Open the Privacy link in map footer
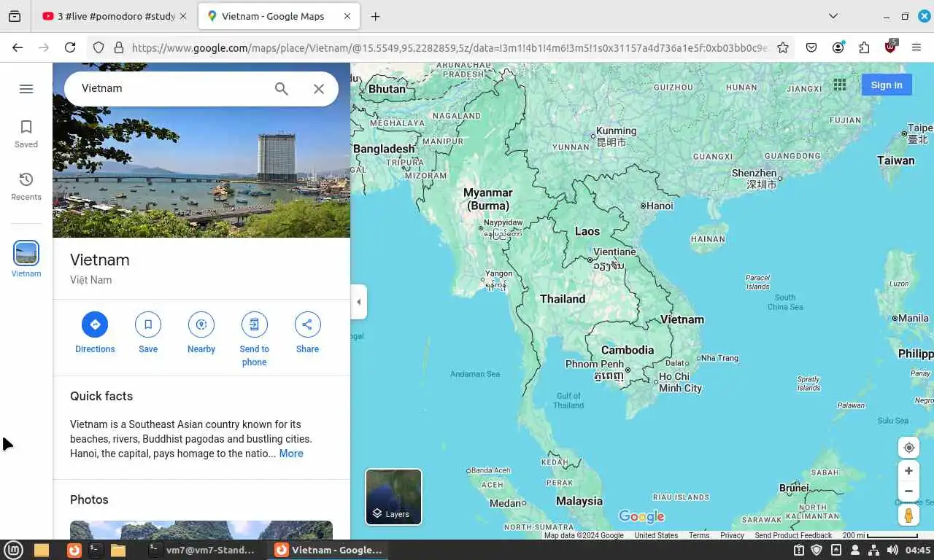Image resolution: width=934 pixels, height=560 pixels. [x=732, y=535]
